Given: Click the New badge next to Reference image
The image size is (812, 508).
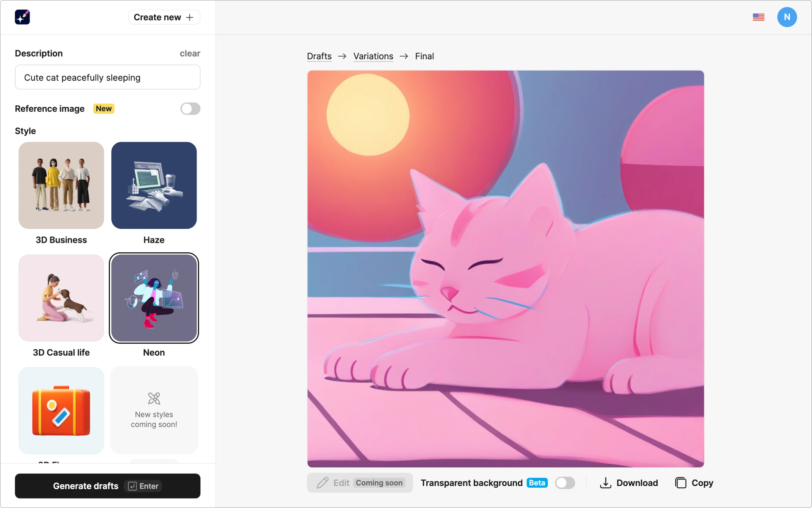Looking at the screenshot, I should pyautogui.click(x=104, y=109).
